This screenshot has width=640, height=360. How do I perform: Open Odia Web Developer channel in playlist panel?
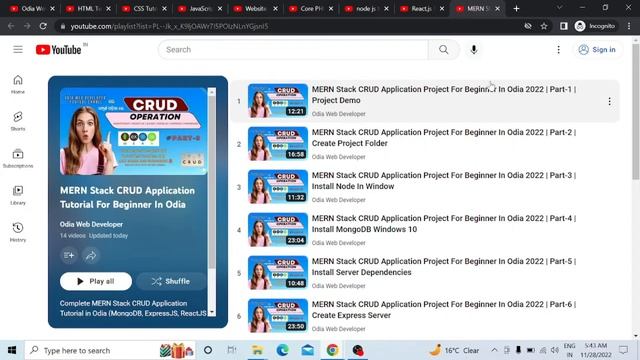(91, 224)
